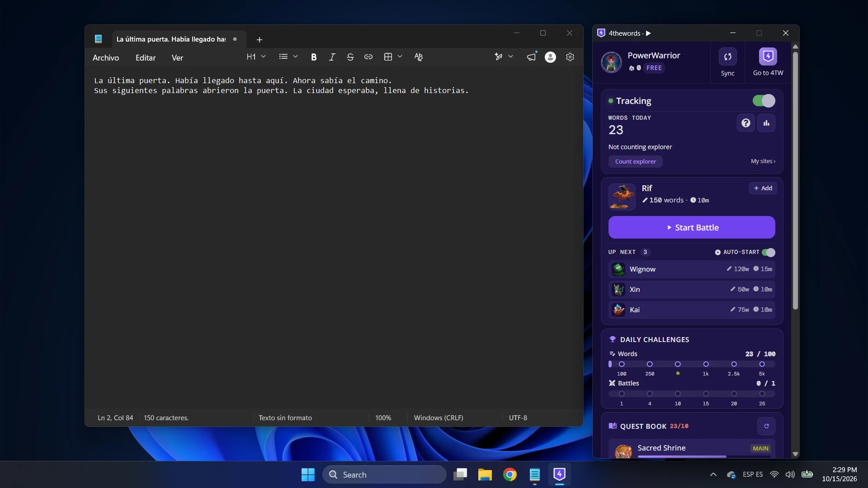Open the Archivo menu
The height and width of the screenshot is (488, 868).
point(106,58)
